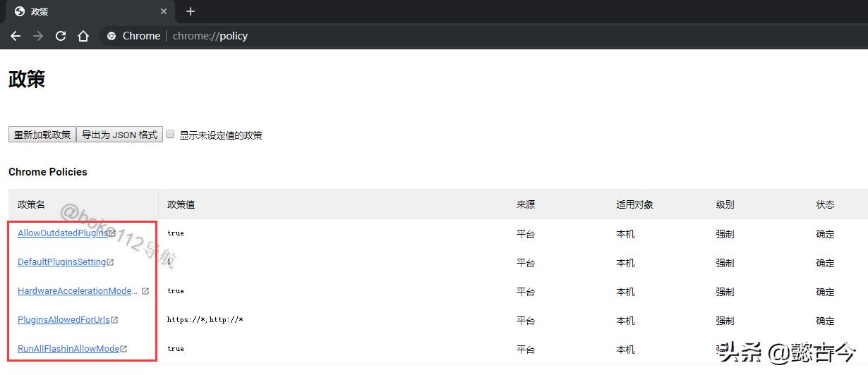Click the 政策 page title heading
868x375 pixels.
[27, 79]
